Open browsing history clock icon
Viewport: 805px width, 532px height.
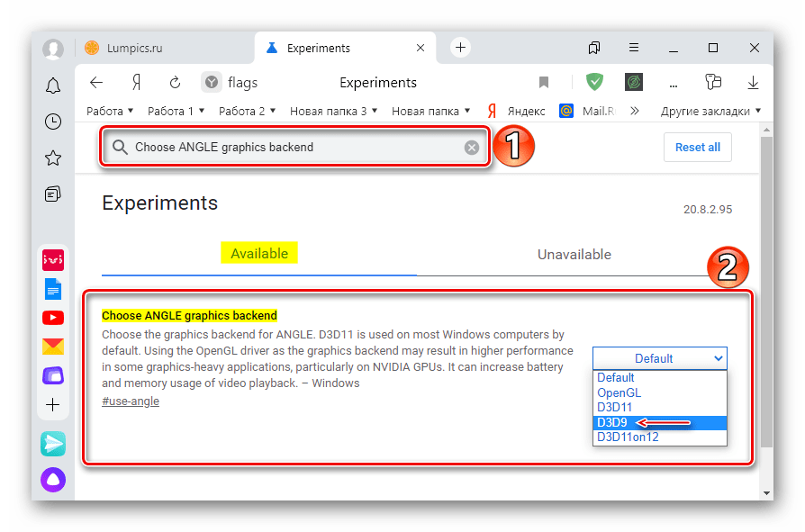[x=53, y=122]
